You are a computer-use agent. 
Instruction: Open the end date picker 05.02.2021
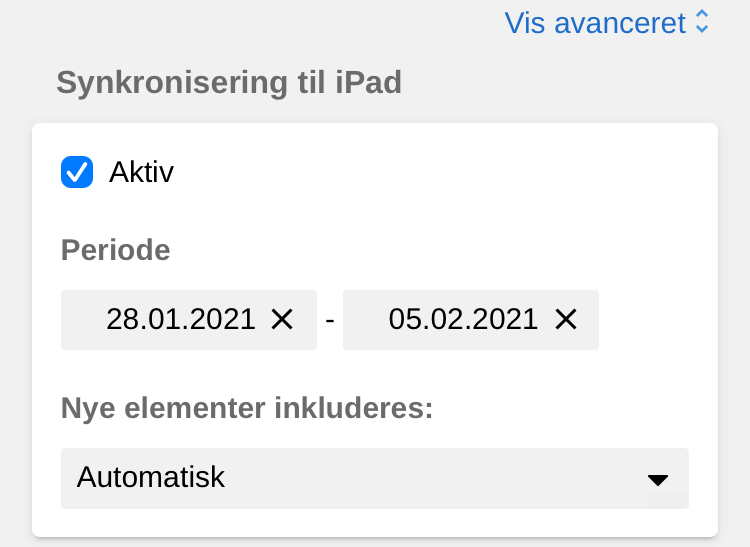463,320
